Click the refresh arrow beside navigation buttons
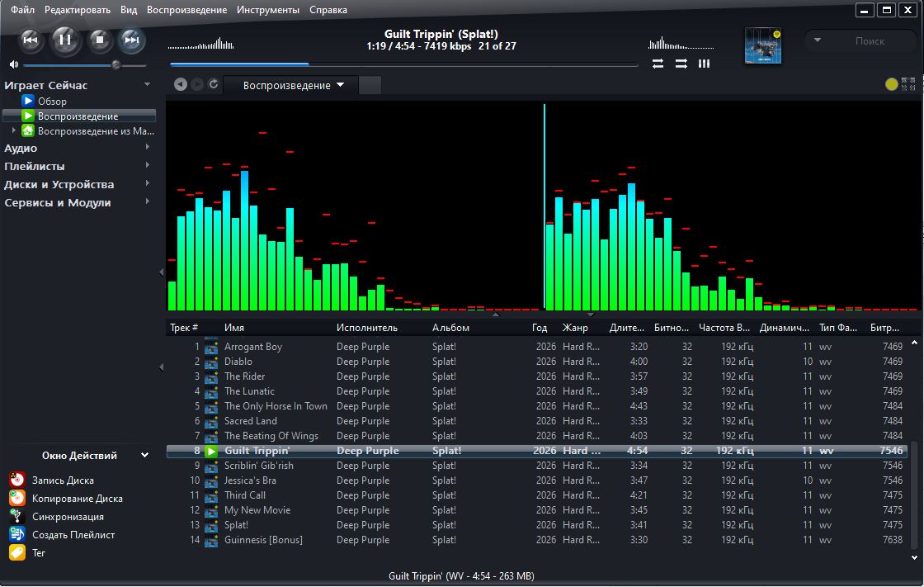 pyautogui.click(x=214, y=84)
